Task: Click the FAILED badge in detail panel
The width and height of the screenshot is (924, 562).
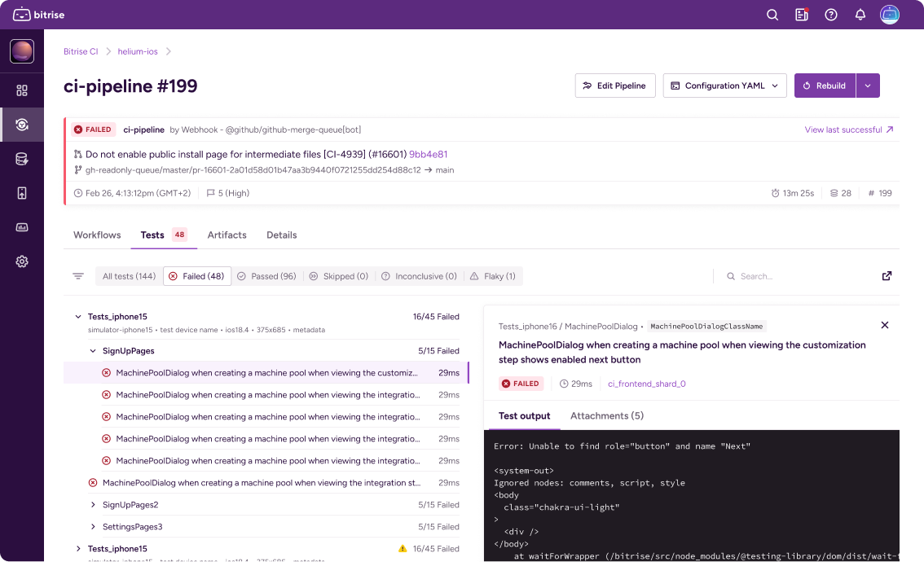Action: coord(521,384)
